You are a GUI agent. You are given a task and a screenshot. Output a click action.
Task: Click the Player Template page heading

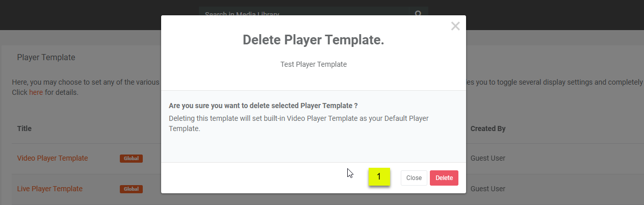pos(46,58)
